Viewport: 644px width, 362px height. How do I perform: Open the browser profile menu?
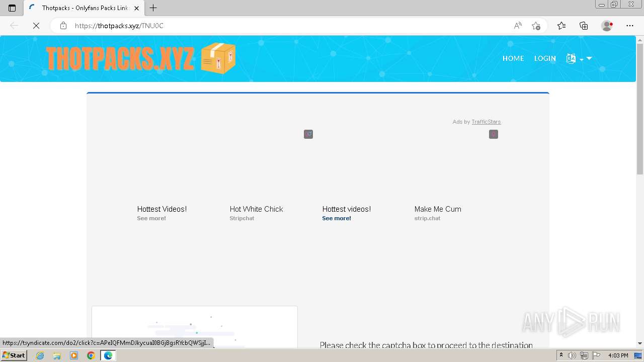[x=607, y=26]
